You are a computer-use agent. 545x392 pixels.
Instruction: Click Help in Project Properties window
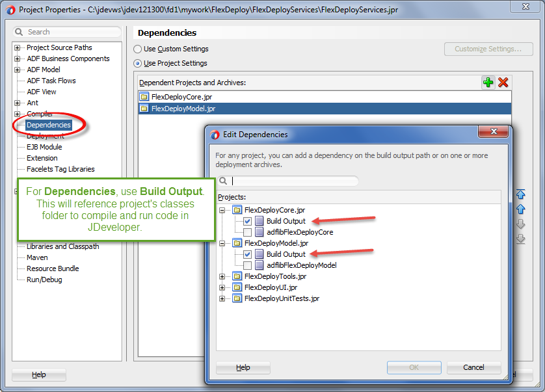pos(39,374)
